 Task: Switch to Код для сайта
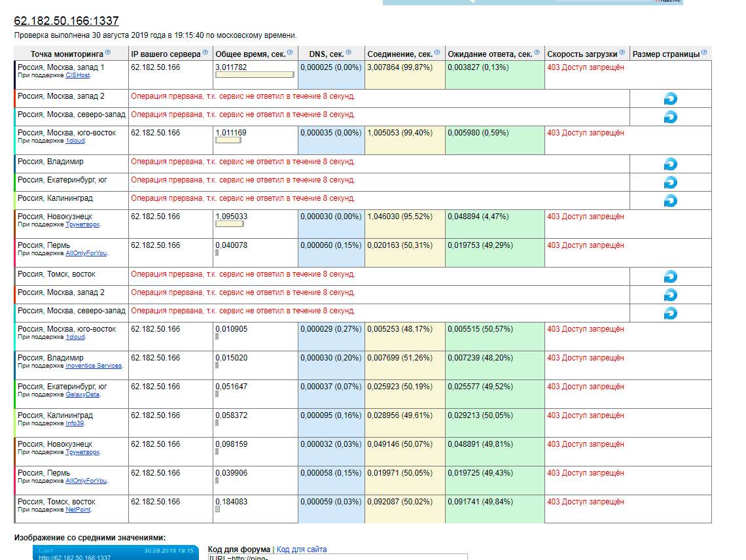click(x=302, y=550)
